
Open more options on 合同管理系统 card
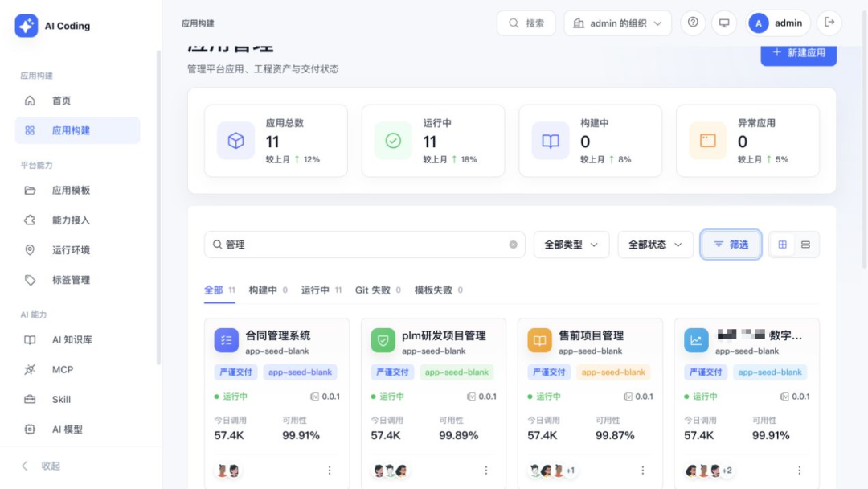click(x=330, y=471)
